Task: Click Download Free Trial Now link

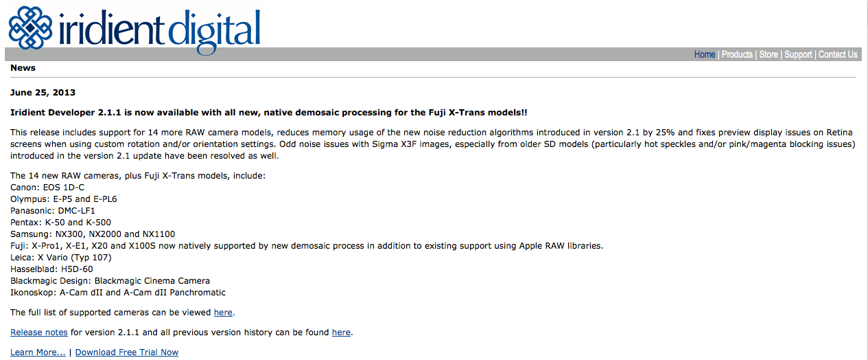Action: [127, 352]
